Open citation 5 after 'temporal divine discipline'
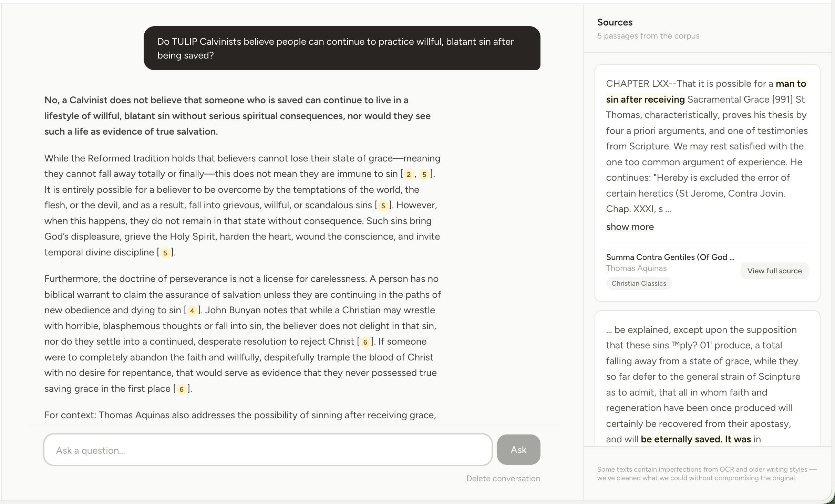Screen dimensions: 835x504 click(x=165, y=253)
